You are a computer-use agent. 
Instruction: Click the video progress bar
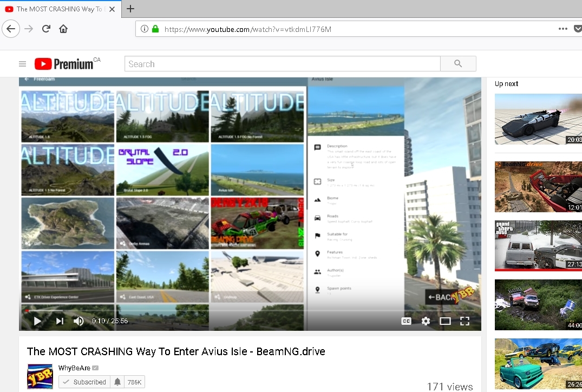pyautogui.click(x=250, y=310)
